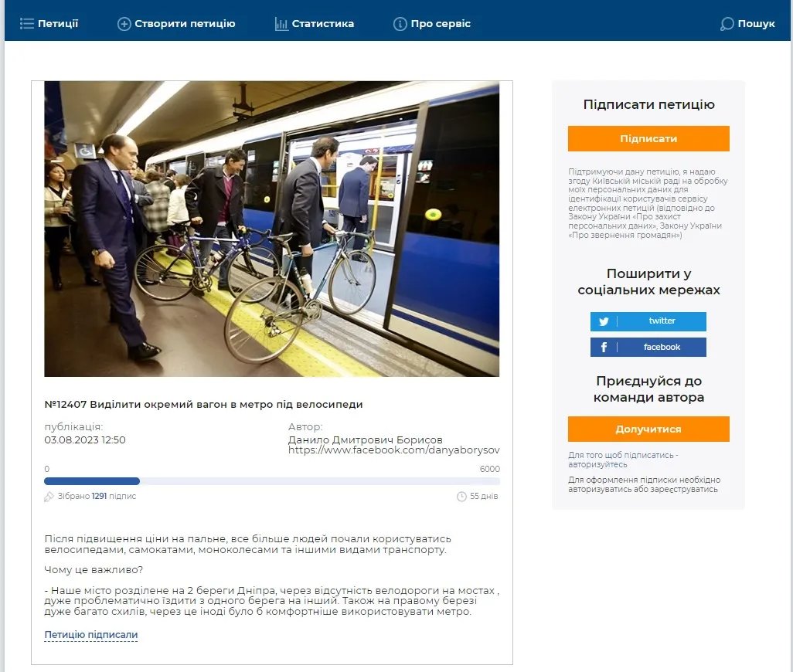
Task: Click the pen icon near Зібрано підписів
Action: [x=49, y=497]
